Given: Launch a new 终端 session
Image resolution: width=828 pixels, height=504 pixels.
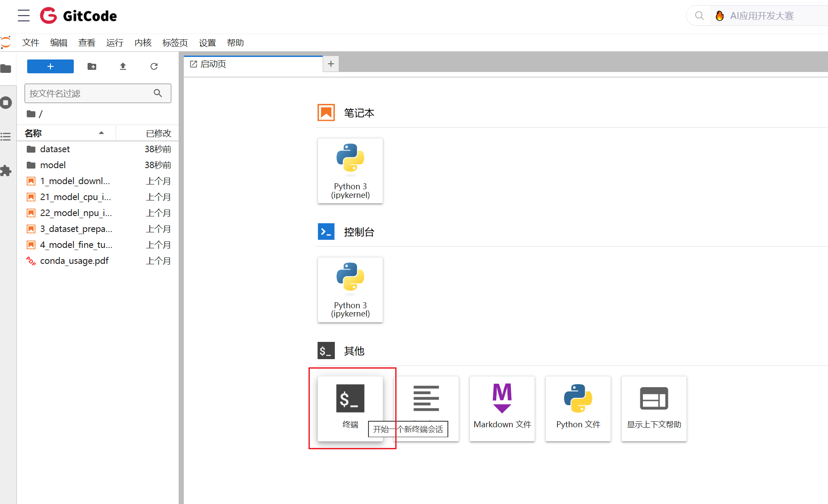Looking at the screenshot, I should [350, 409].
